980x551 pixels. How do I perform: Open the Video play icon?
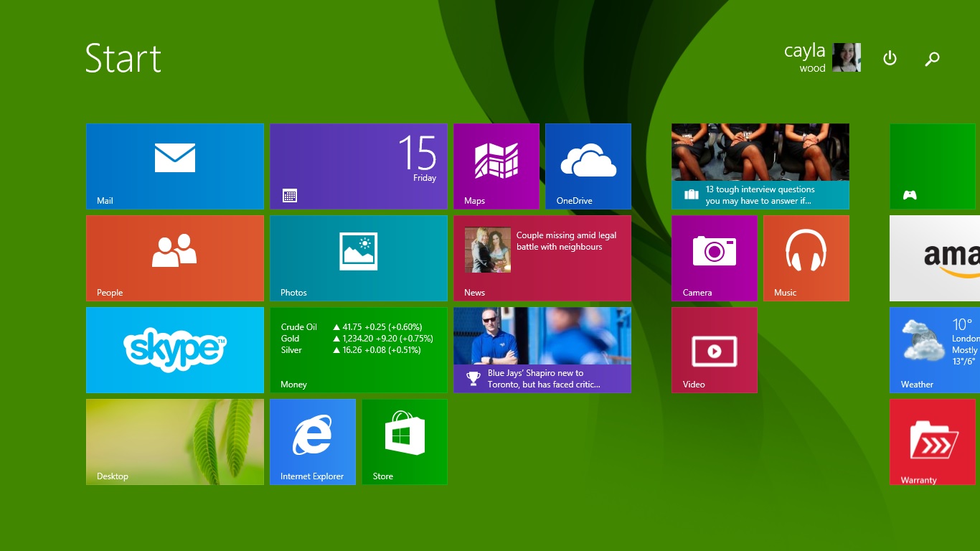715,351
